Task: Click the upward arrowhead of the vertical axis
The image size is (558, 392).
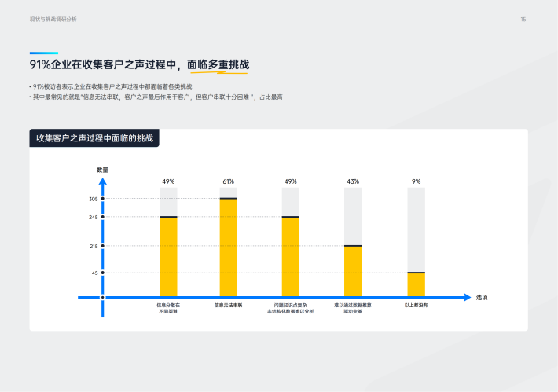Action: click(102, 182)
